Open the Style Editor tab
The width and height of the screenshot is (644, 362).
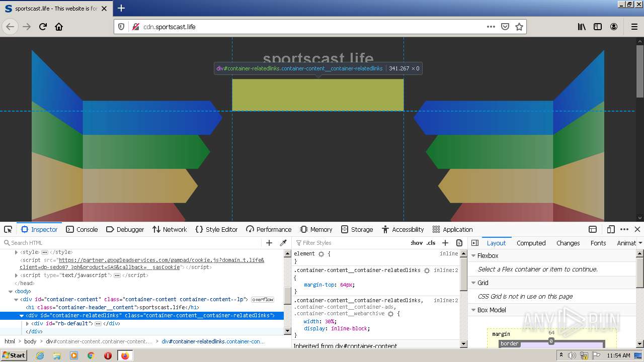(216, 229)
